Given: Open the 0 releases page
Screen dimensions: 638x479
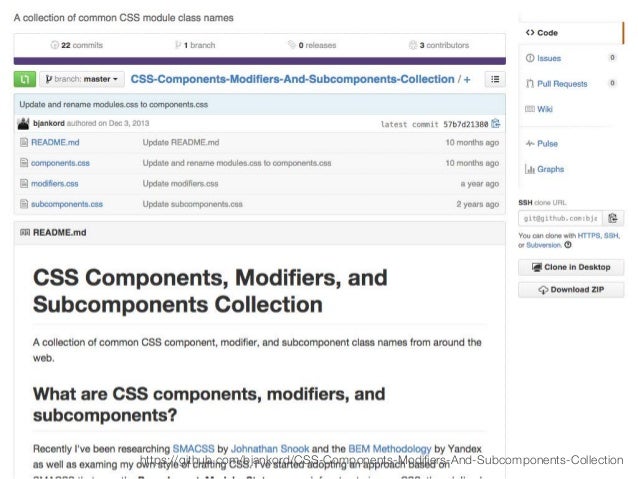Looking at the screenshot, I should [312, 45].
